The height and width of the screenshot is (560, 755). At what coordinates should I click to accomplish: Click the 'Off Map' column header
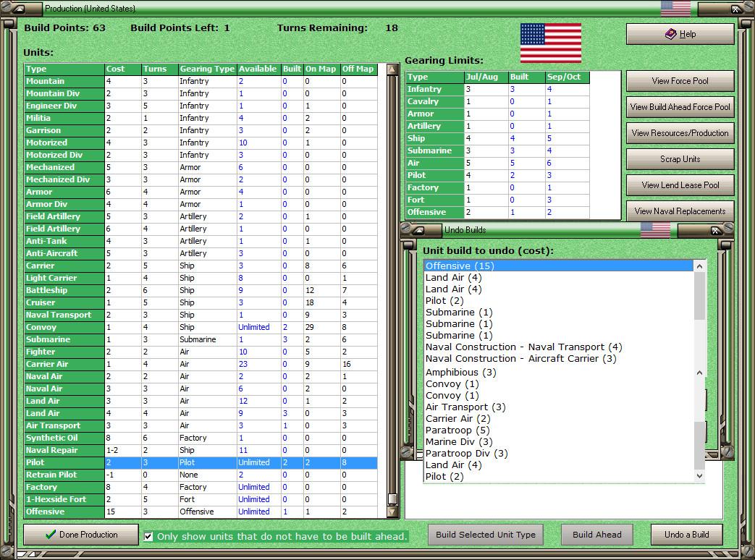coord(359,69)
